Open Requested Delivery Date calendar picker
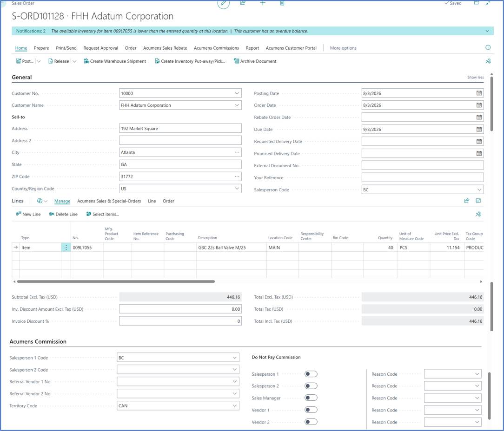504x431 pixels. click(x=479, y=141)
